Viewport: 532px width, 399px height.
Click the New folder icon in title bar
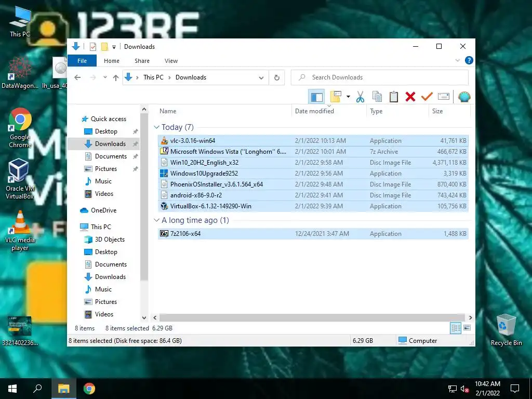(x=104, y=47)
